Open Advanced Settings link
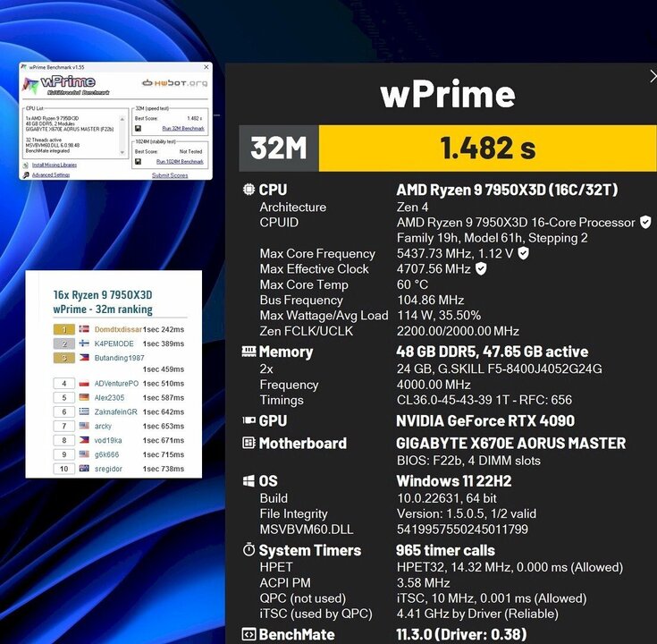The image size is (657, 644). 51,175
